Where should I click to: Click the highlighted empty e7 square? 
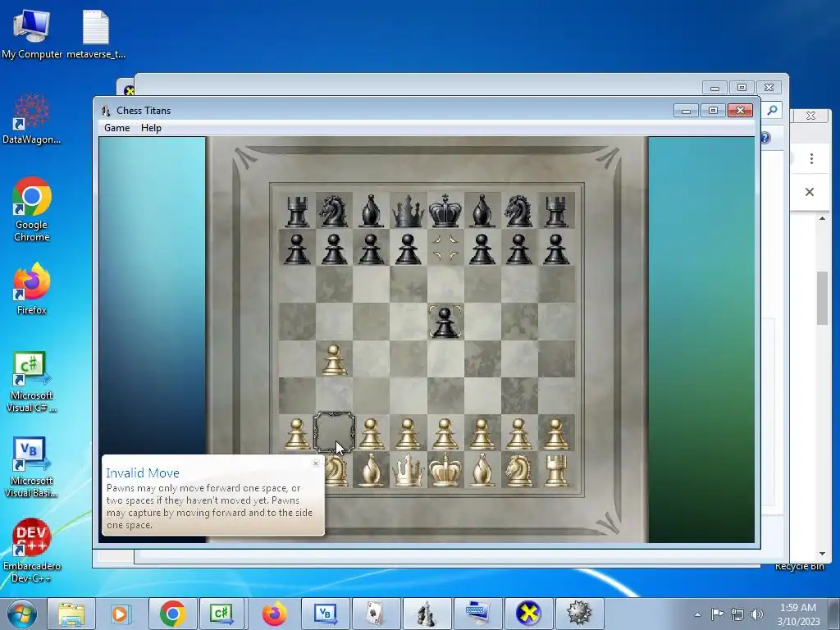pyautogui.click(x=445, y=248)
